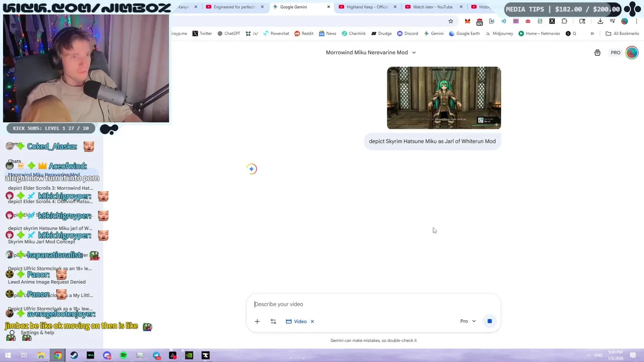
Task: Open the Powerchat bookmark
Action: tap(276, 34)
